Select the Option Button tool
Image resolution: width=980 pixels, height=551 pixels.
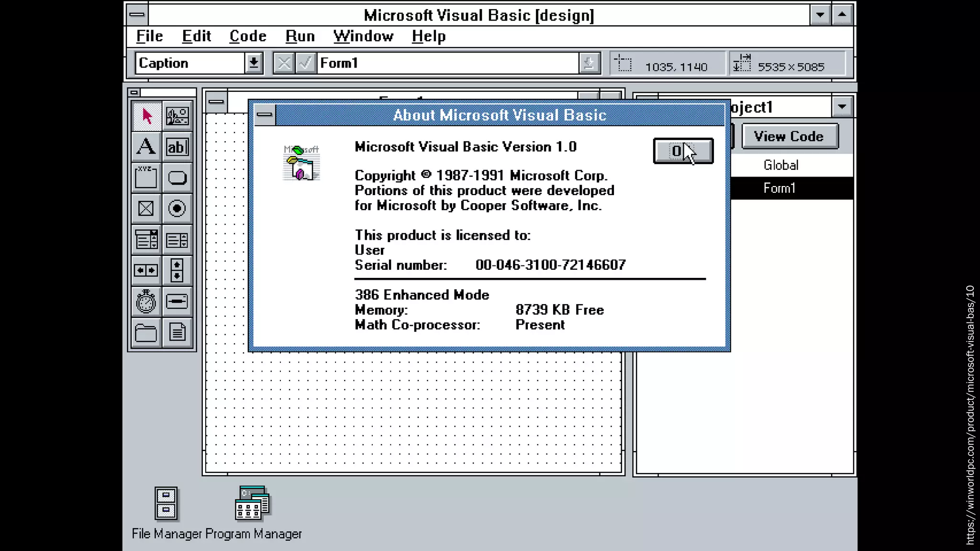177,209
